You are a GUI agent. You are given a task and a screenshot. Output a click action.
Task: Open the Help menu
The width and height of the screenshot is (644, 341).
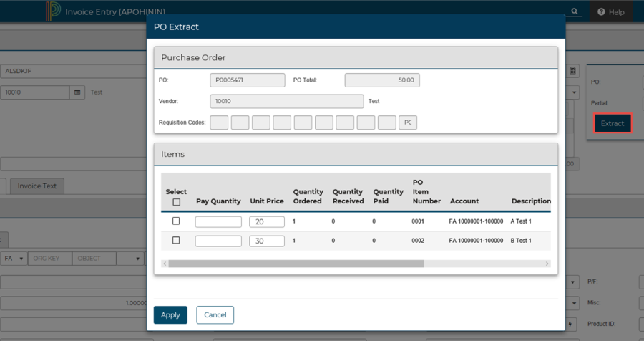click(x=611, y=12)
